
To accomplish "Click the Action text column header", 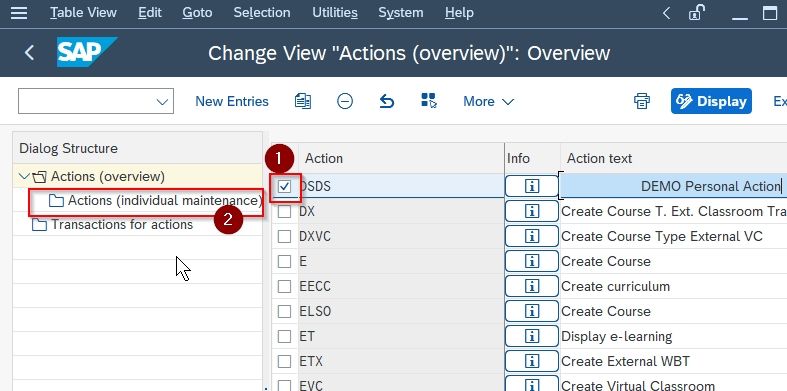I will pos(599,158).
